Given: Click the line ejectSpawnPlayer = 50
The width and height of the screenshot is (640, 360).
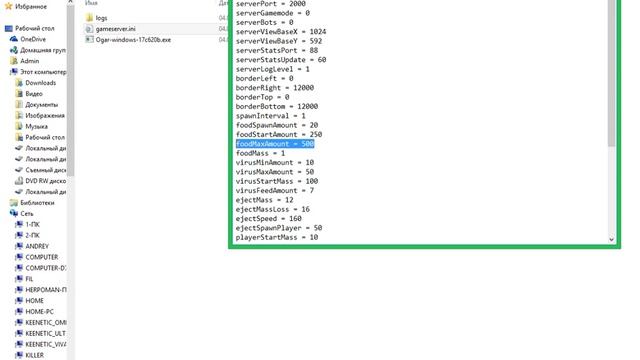Looking at the screenshot, I should coord(278,228).
